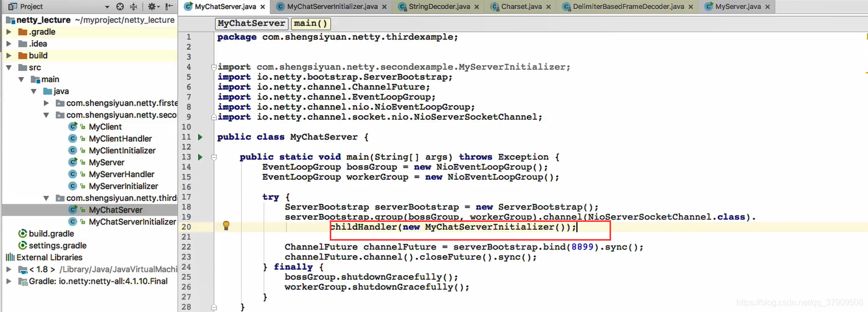Screen dimensions: 868x312
Task: Click the Collapse All icon in Project panel
Action: click(134, 7)
